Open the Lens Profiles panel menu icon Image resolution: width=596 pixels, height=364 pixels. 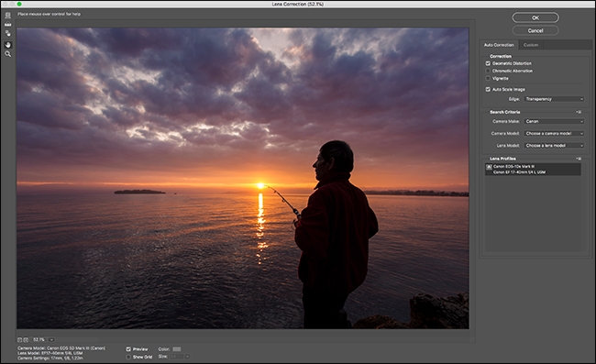[x=579, y=159]
